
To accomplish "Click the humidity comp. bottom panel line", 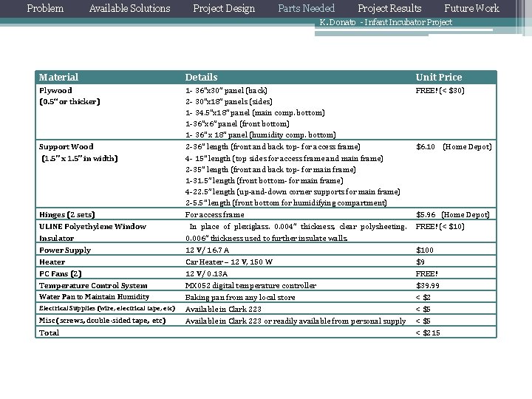I will (261, 135).
